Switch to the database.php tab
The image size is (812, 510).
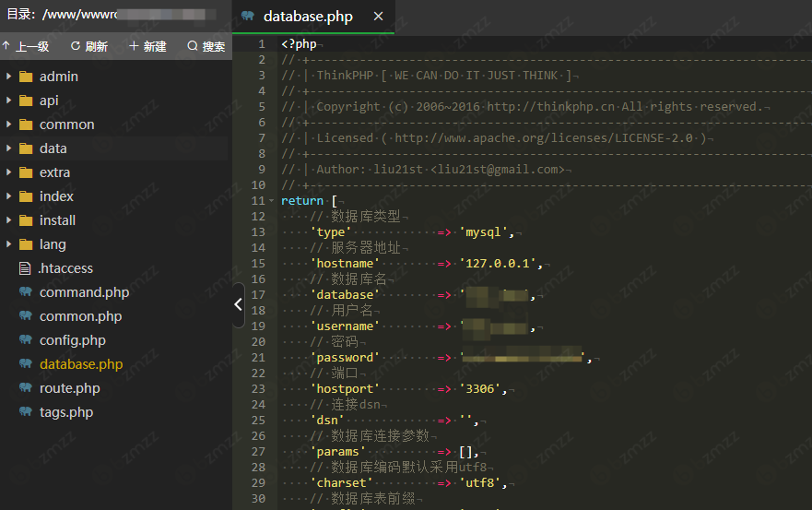[313, 17]
